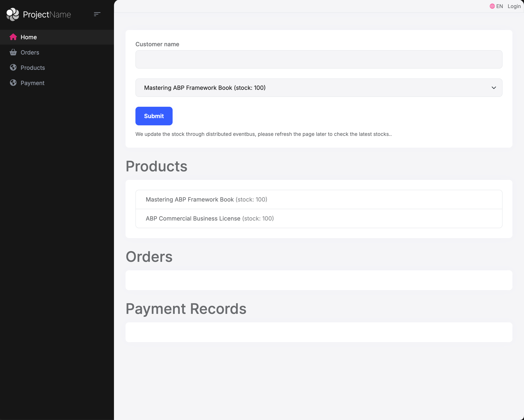Select ABP Commercial Business License list item
The image size is (524, 420).
pyautogui.click(x=318, y=218)
